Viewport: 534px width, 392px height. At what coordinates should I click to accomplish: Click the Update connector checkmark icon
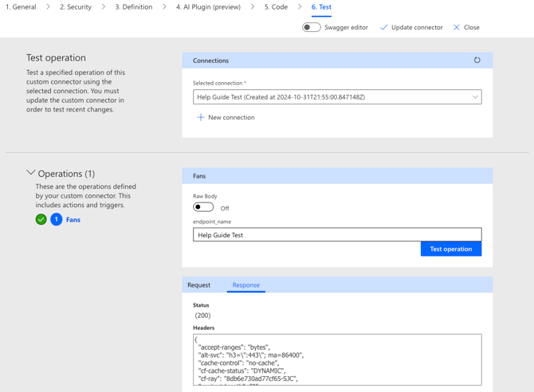click(384, 27)
